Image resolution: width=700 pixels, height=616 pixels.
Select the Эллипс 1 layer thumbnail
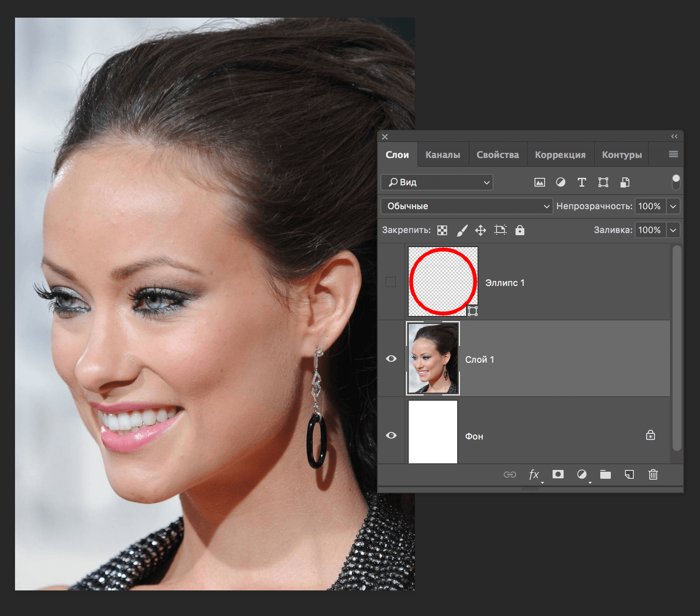point(443,282)
